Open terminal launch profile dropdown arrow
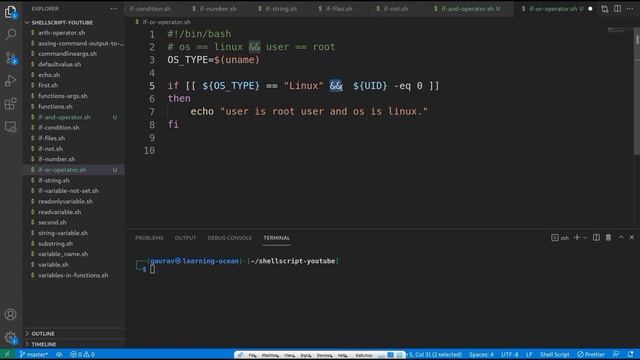This screenshot has width=640, height=360. coord(585,238)
